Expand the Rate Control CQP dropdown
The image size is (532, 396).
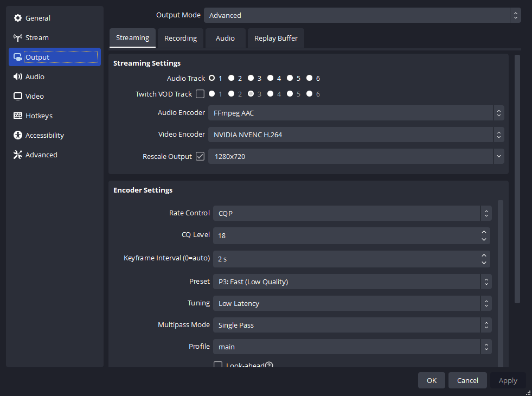352,213
